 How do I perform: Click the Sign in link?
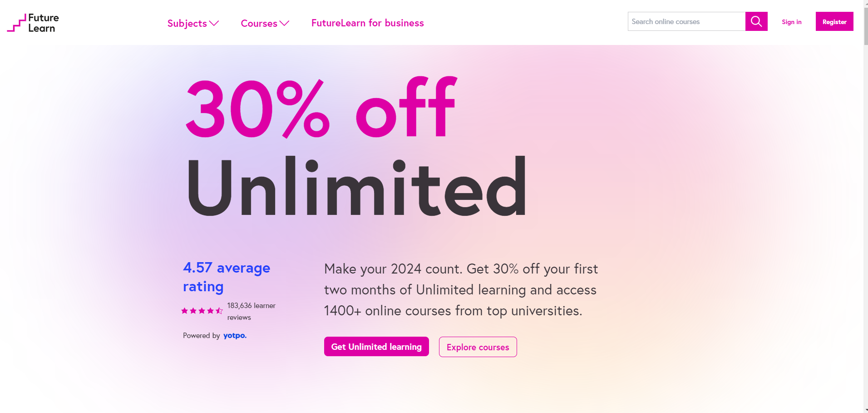pos(791,22)
